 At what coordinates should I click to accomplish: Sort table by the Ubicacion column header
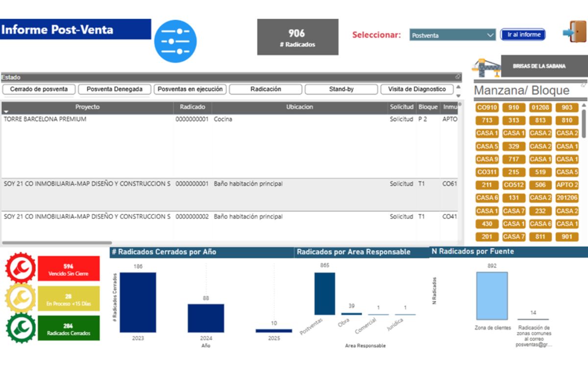(x=299, y=107)
